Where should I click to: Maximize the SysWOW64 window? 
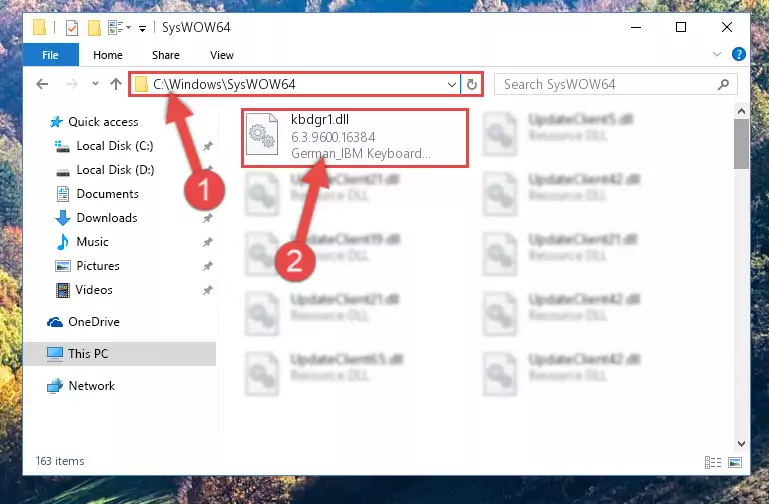tap(681, 27)
